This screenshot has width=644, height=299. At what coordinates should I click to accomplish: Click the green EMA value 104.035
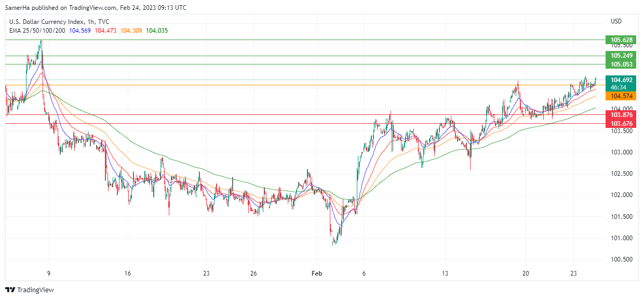[x=157, y=31]
